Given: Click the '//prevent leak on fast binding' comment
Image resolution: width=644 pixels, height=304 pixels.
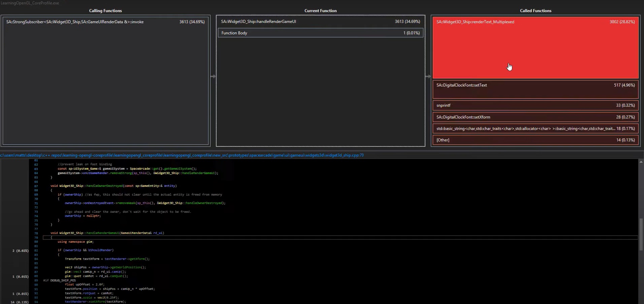Looking at the screenshot, I should click(x=85, y=164).
